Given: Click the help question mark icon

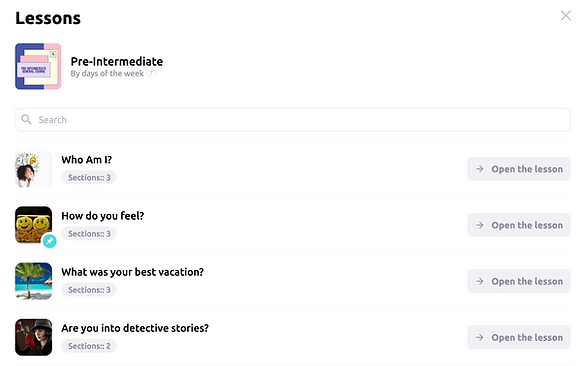Looking at the screenshot, I should pyautogui.click(x=151, y=73).
